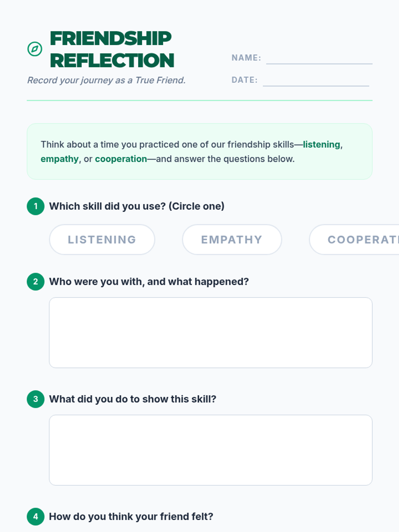Click the 'How do you think your friend felt?' question
399x532 pixels.
[131, 516]
